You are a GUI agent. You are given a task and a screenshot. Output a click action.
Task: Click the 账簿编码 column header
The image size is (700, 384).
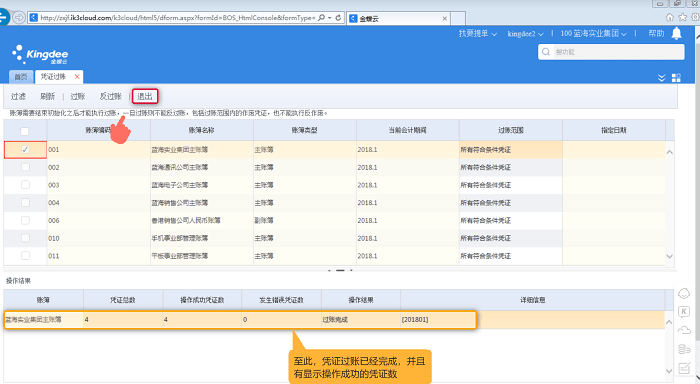pos(98,130)
